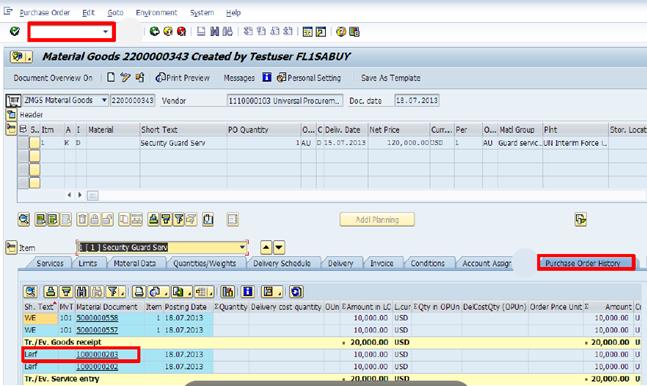The width and height of the screenshot is (647, 386).
Task: Open the ZMGS Material Goods document type dropdown
Action: click(x=104, y=100)
